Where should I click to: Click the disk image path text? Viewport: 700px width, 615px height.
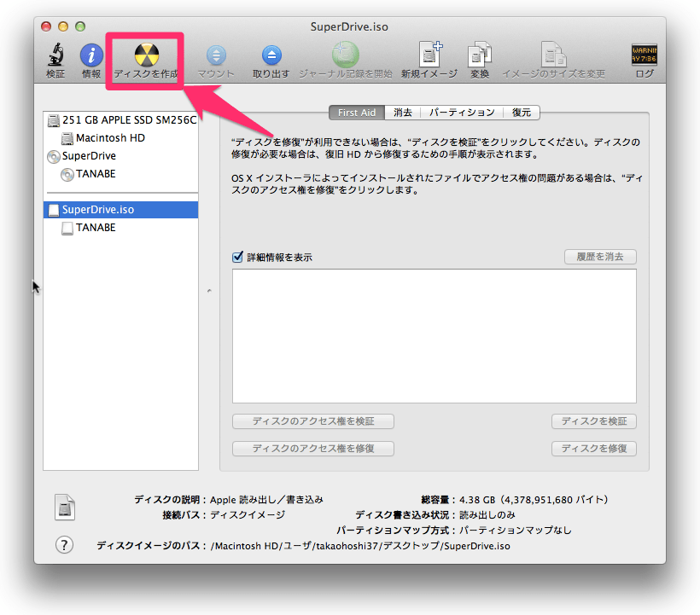[360, 546]
